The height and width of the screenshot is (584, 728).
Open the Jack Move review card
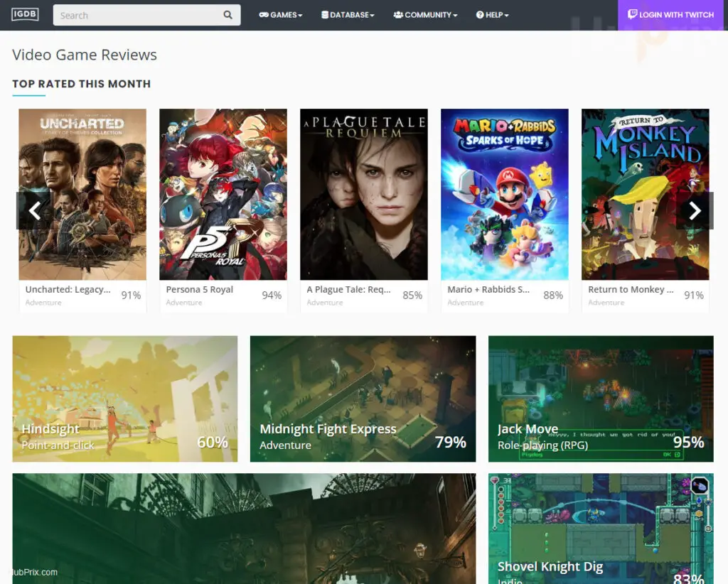(x=601, y=399)
